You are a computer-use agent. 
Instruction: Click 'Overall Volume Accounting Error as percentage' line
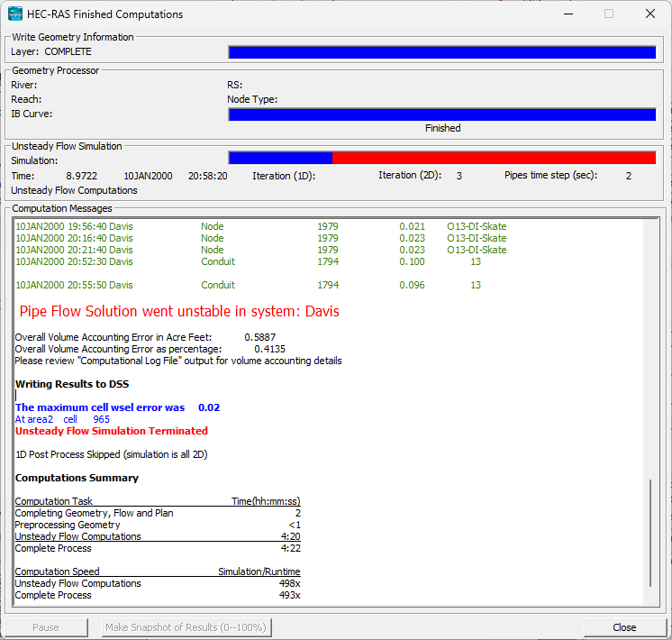coord(150,349)
